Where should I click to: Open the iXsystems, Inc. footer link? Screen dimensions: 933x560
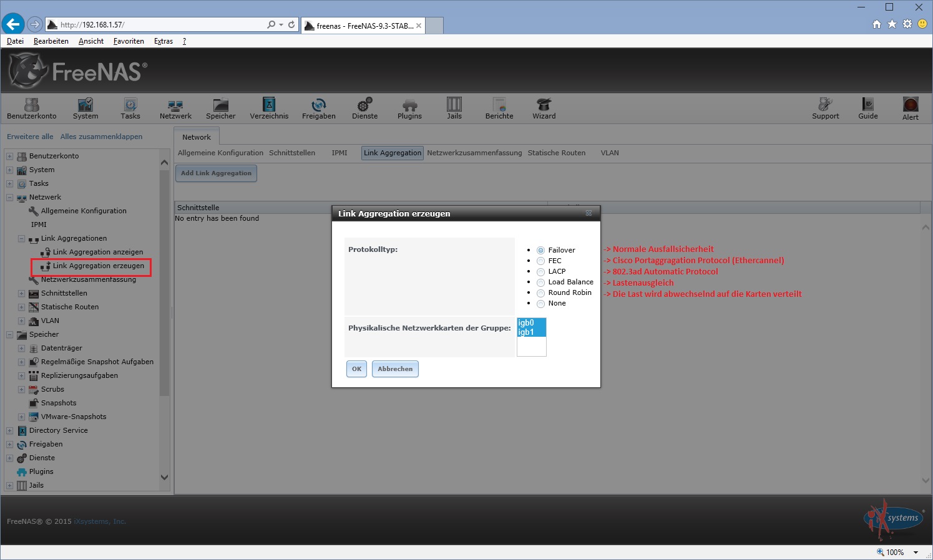(100, 521)
